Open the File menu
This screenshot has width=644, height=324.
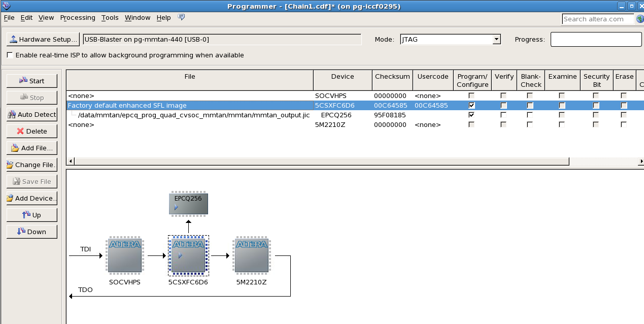pos(9,17)
